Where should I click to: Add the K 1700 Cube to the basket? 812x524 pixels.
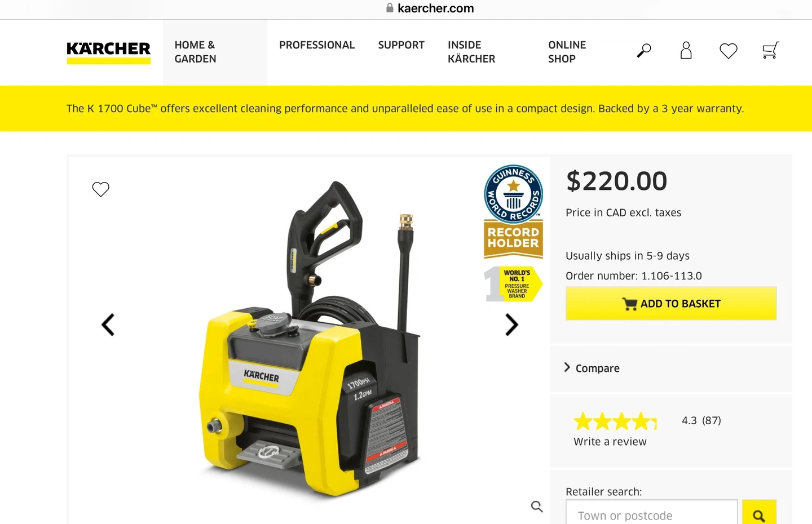coord(671,304)
